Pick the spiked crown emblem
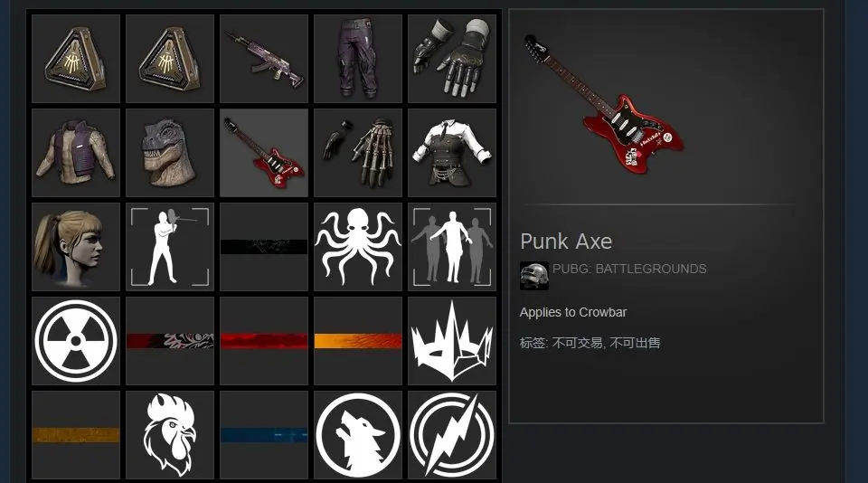Image resolution: width=868 pixels, height=483 pixels. coord(452,341)
